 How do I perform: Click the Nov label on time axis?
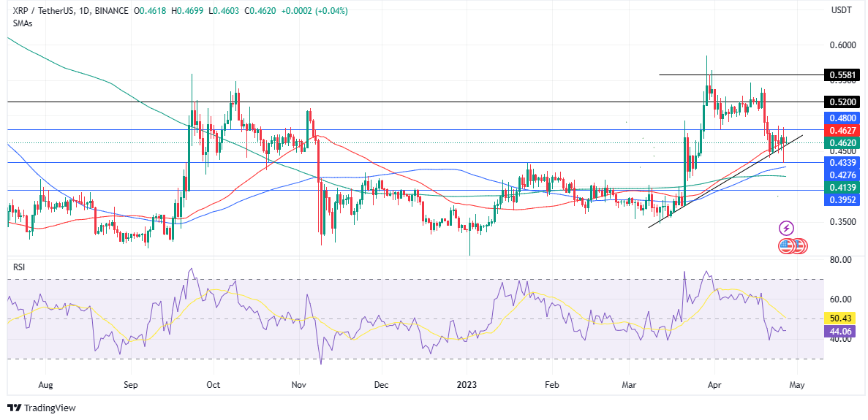point(299,384)
